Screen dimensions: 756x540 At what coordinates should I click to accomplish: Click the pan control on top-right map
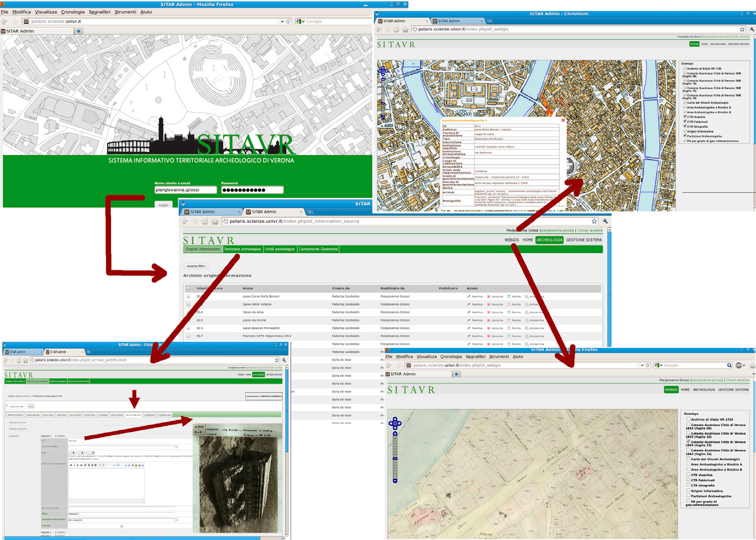383,72
